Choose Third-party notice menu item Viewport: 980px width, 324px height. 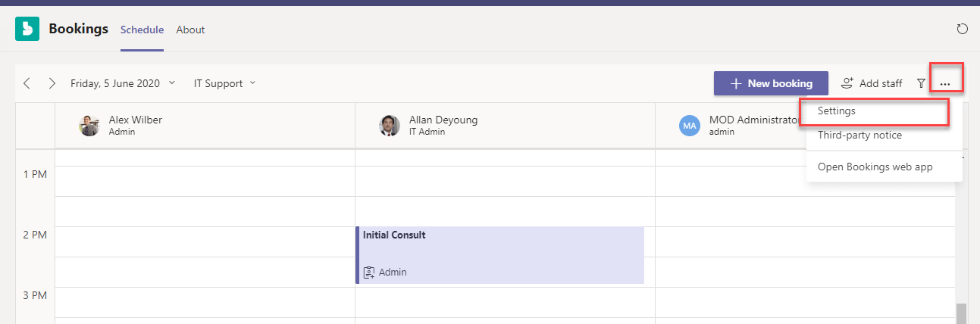pyautogui.click(x=859, y=136)
